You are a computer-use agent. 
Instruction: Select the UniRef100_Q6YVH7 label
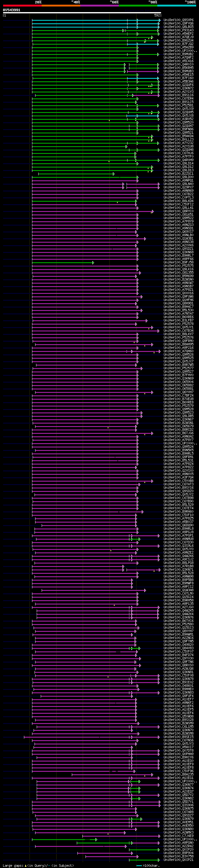(x=178, y=392)
